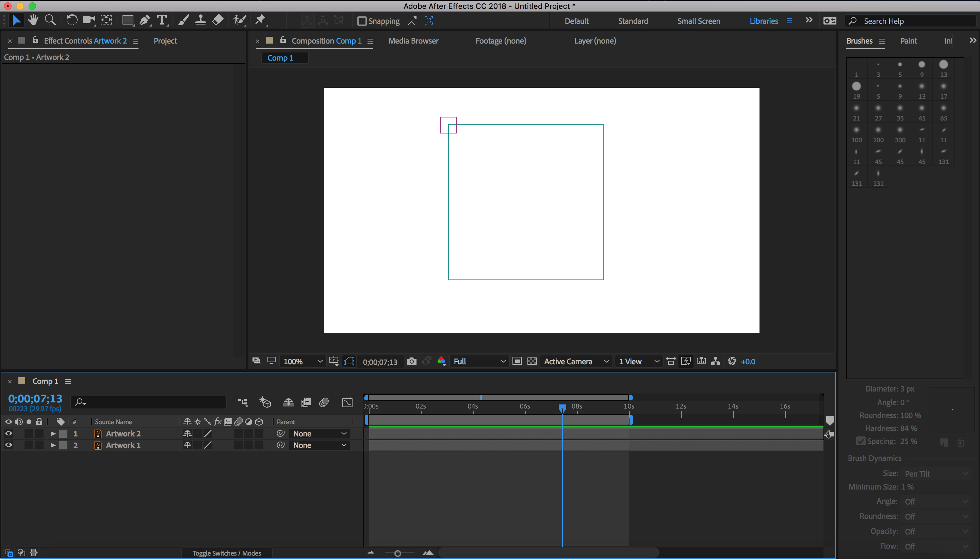Open Show Channel color management icon
The height and width of the screenshot is (559, 980).
tap(442, 361)
